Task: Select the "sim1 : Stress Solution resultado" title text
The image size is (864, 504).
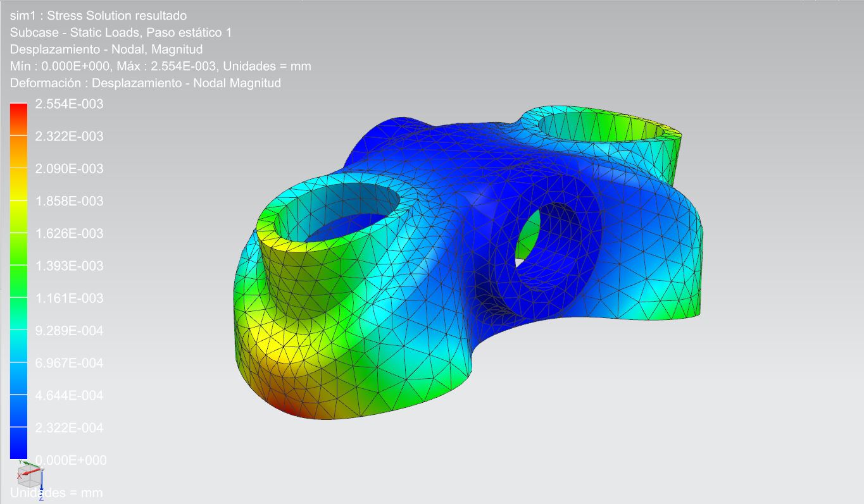Action: point(98,16)
